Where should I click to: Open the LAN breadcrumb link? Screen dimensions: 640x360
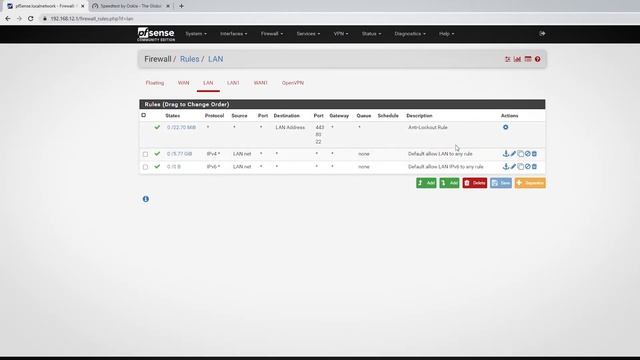click(216, 59)
